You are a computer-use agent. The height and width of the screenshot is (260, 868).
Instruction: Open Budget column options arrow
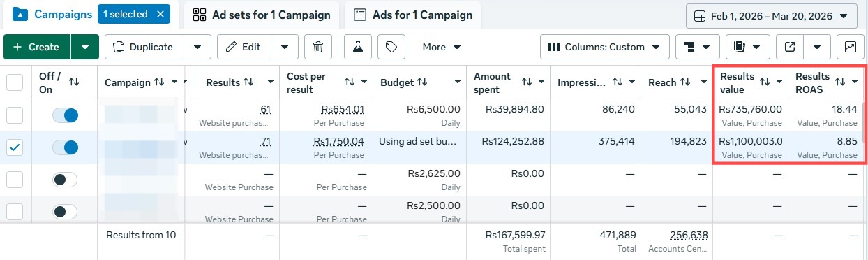click(458, 82)
